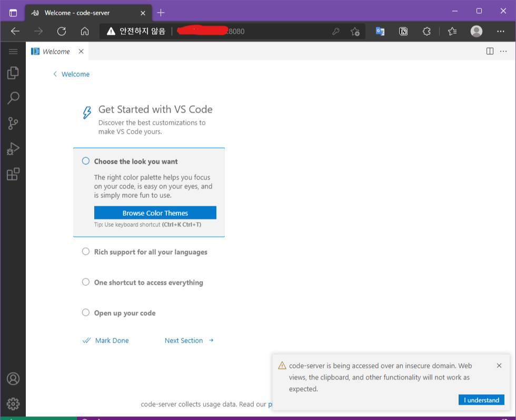Go back to the Welcome page link

(x=72, y=74)
